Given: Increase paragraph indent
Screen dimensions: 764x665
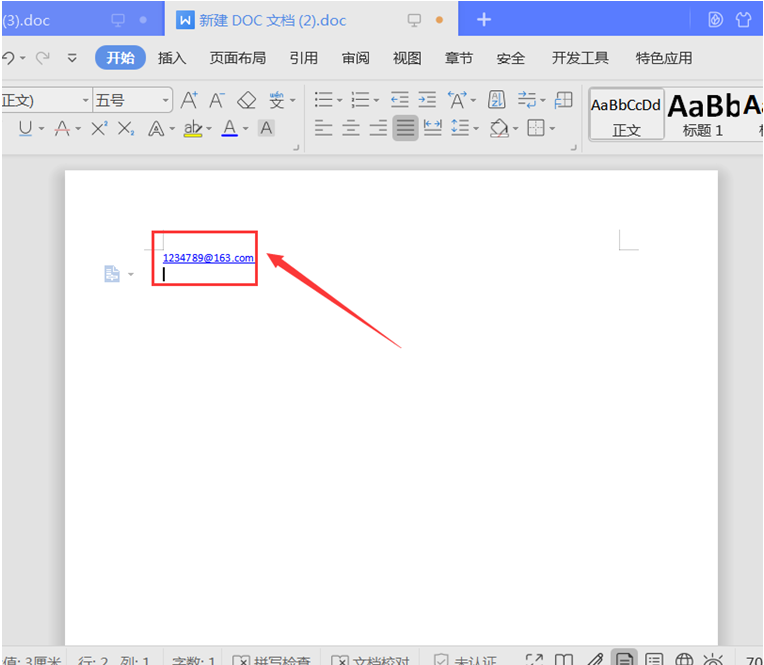Looking at the screenshot, I should (427, 100).
